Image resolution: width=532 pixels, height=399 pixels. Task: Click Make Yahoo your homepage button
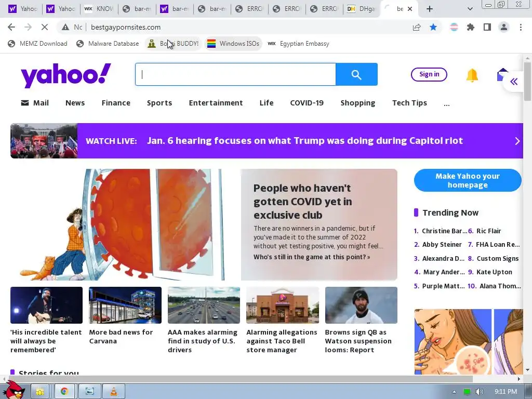pyautogui.click(x=468, y=180)
